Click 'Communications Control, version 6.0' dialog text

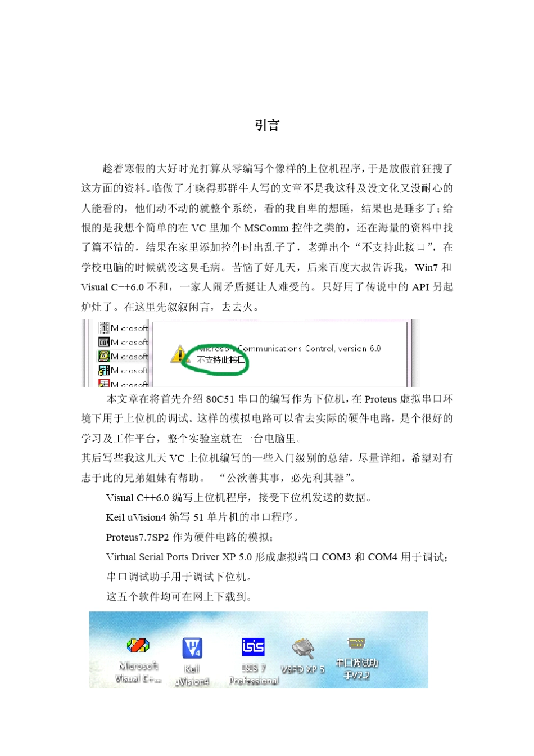[x=309, y=349]
